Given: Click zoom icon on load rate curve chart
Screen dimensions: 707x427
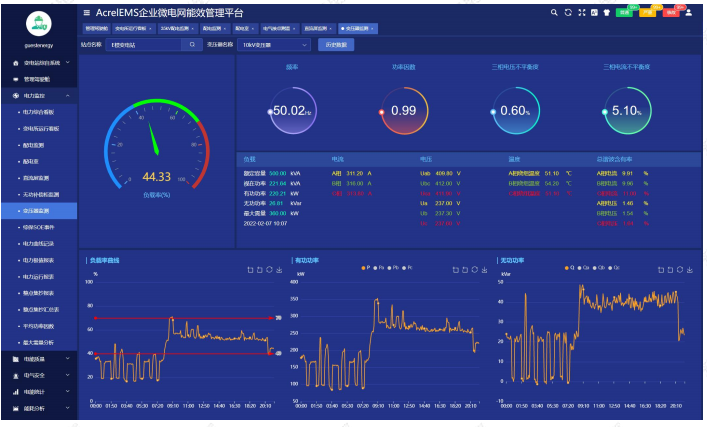Looking at the screenshot, I should pos(250,270).
